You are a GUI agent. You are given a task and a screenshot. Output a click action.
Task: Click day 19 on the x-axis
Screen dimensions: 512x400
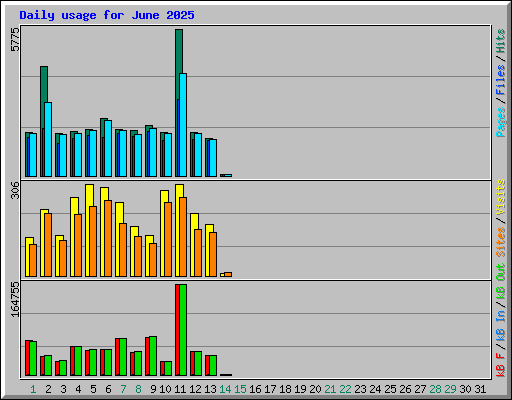click(x=300, y=389)
